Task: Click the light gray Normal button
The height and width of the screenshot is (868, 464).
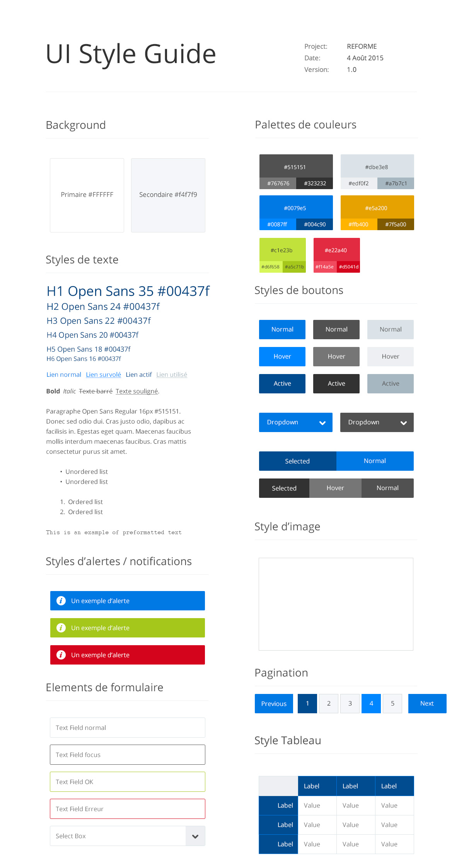Action: click(391, 330)
